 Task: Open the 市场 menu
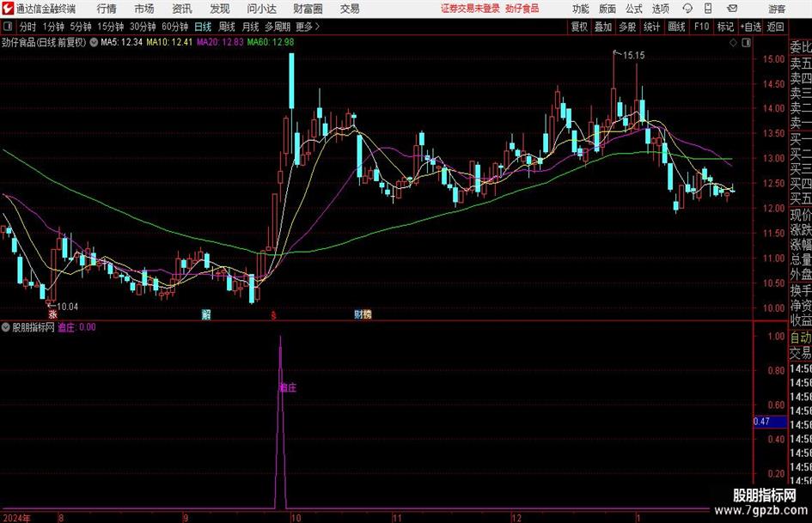point(144,9)
